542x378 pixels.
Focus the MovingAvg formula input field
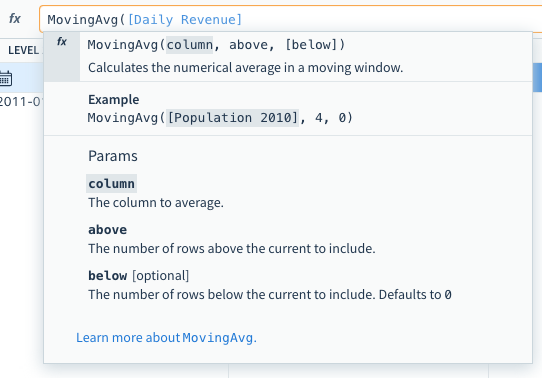[x=290, y=19]
